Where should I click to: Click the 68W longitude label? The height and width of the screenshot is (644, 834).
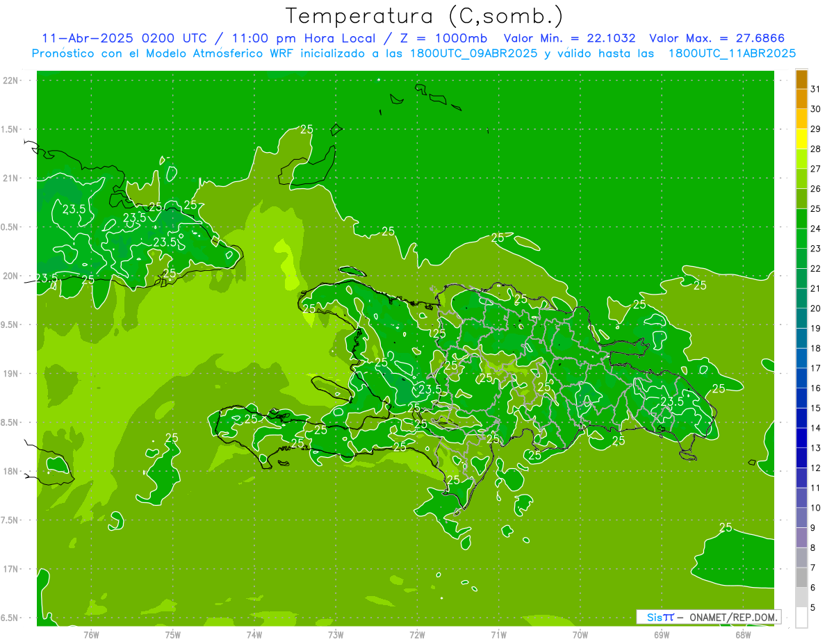(x=743, y=635)
